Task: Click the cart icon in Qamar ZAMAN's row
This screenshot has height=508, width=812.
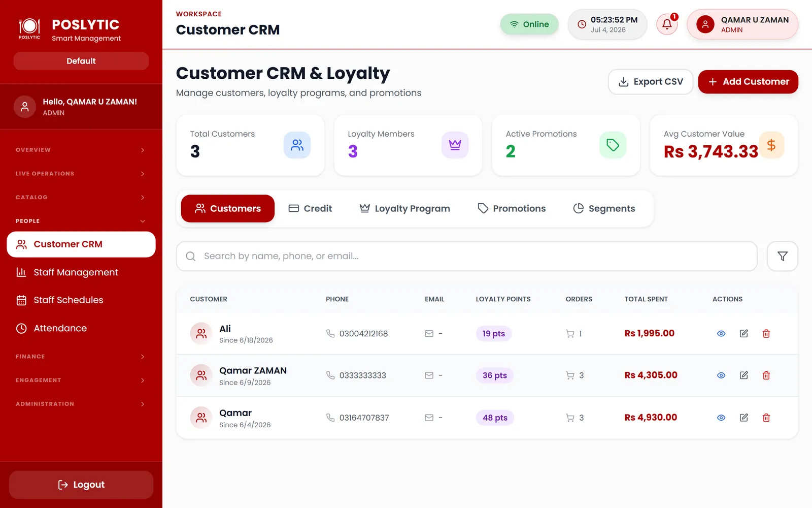Action: [x=570, y=375]
